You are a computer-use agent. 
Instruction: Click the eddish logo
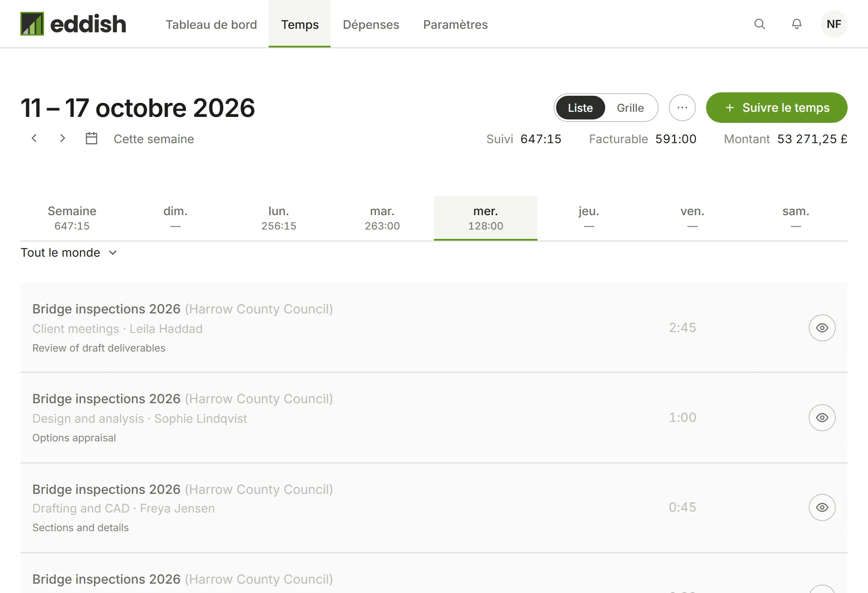(x=73, y=24)
